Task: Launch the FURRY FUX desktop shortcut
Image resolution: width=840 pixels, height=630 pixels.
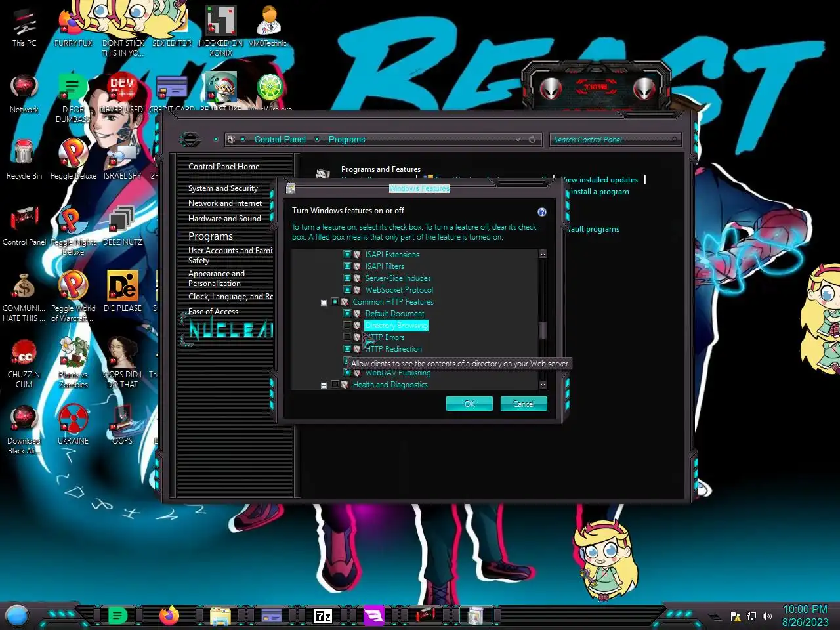Action: click(73, 28)
